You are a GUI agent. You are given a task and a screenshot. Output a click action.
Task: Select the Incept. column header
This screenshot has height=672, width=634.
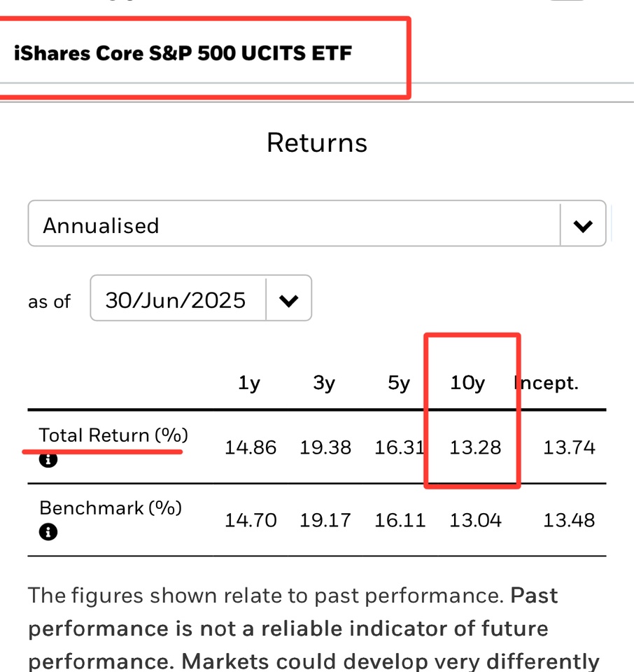(x=547, y=383)
